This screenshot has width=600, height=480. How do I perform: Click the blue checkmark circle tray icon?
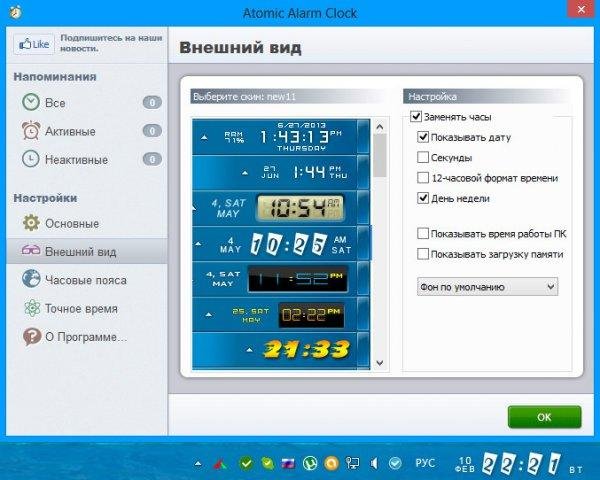tap(395, 464)
